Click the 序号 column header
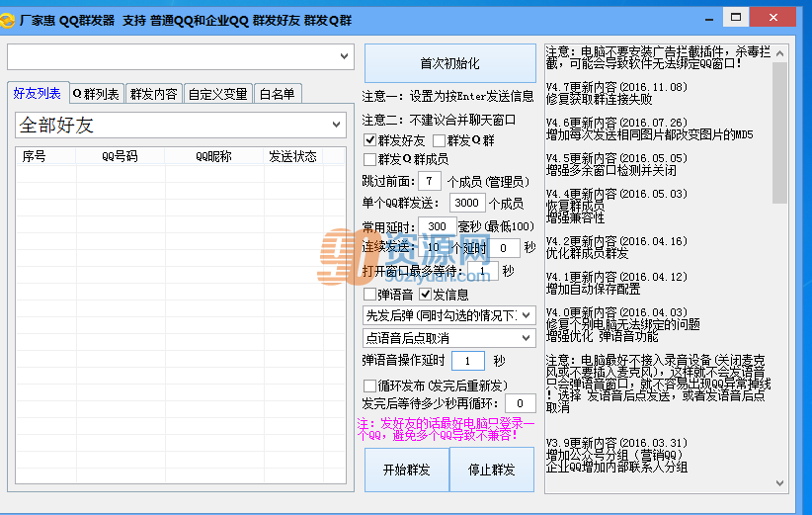 point(45,156)
